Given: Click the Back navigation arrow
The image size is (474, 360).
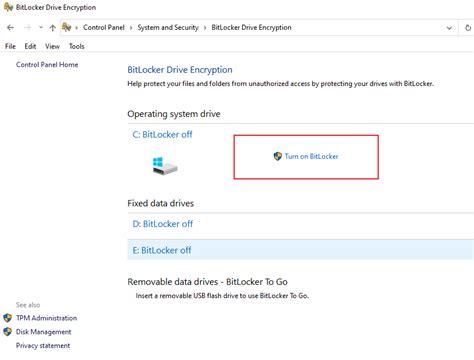Looking at the screenshot, I should [x=10, y=28].
